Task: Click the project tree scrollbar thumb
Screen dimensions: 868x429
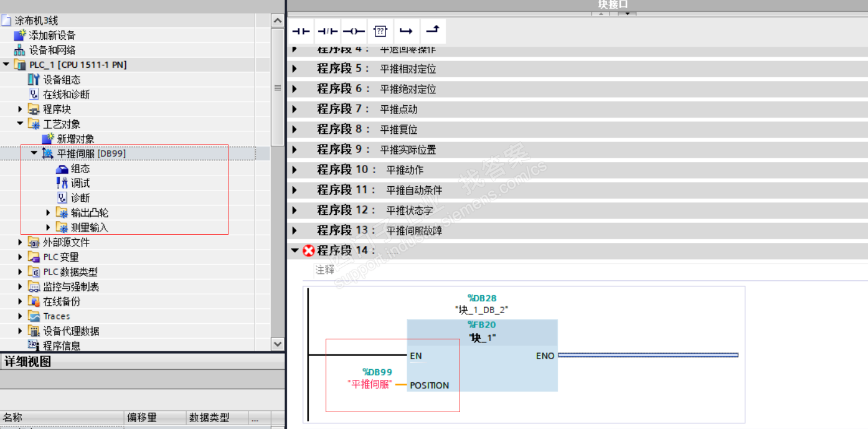Action: coord(278,88)
